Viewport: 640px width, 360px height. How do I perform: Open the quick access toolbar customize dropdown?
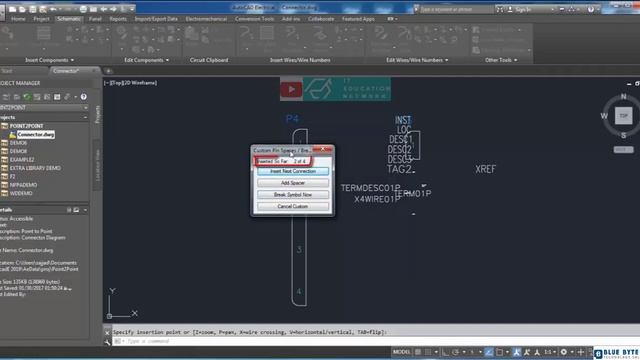132,9
